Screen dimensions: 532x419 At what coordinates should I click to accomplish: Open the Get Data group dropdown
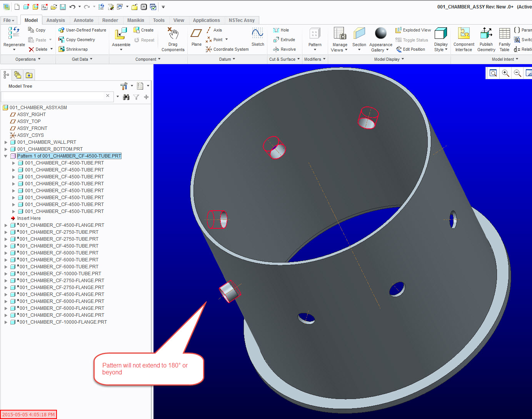[82, 59]
